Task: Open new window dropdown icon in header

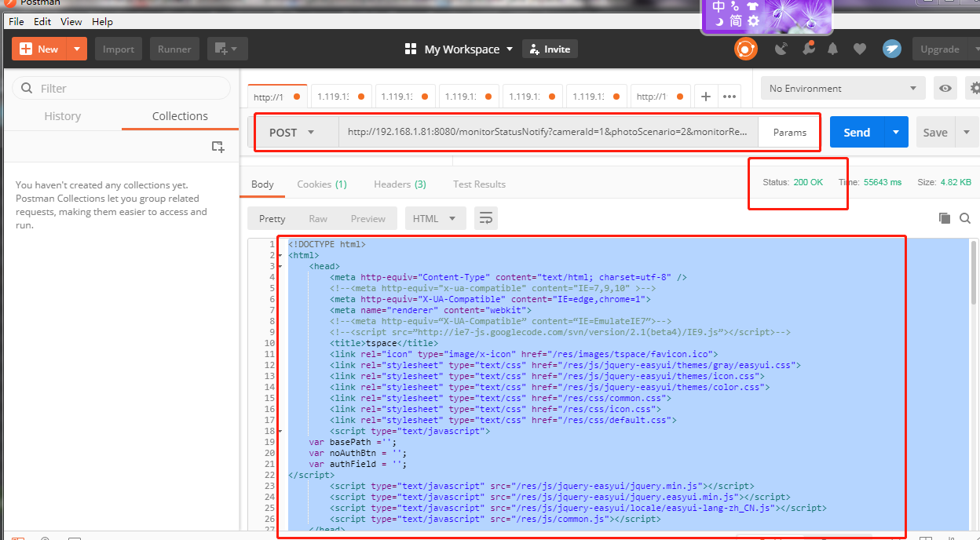Action: pyautogui.click(x=228, y=49)
